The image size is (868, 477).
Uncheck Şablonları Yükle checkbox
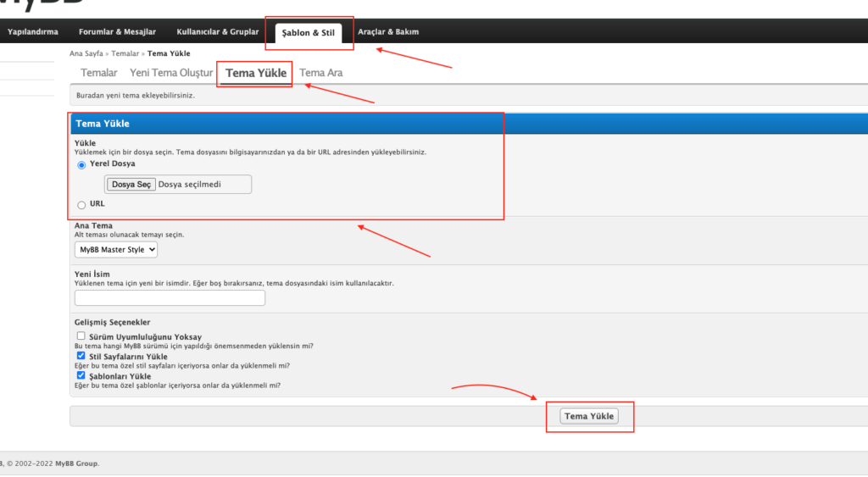point(81,375)
